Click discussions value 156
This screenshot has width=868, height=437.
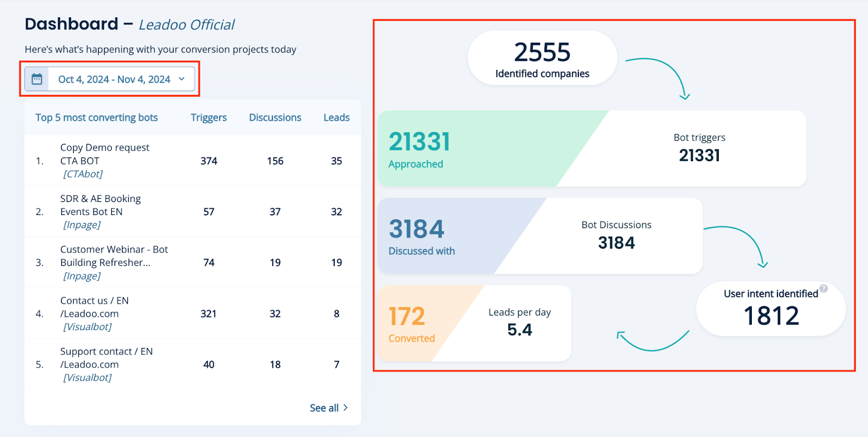click(x=275, y=161)
